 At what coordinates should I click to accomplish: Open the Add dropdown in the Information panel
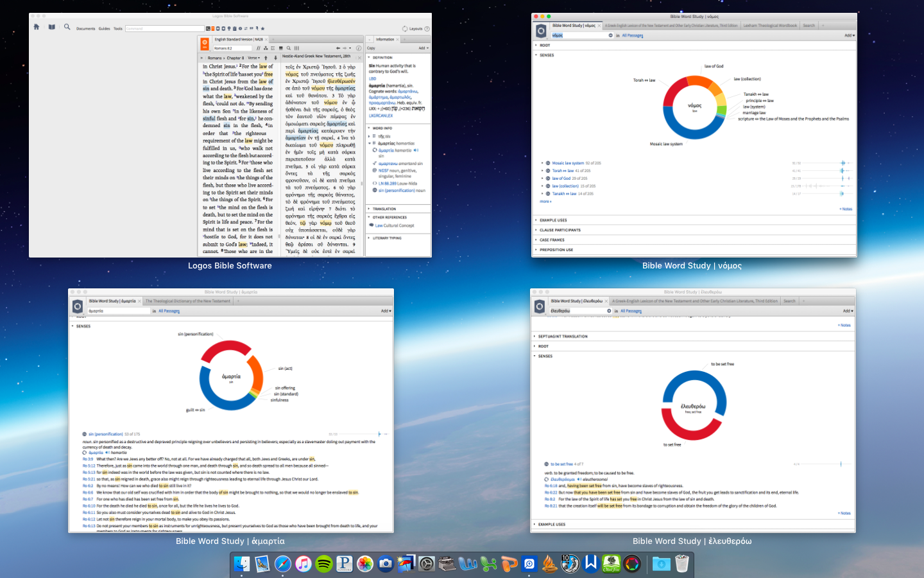[x=423, y=48]
